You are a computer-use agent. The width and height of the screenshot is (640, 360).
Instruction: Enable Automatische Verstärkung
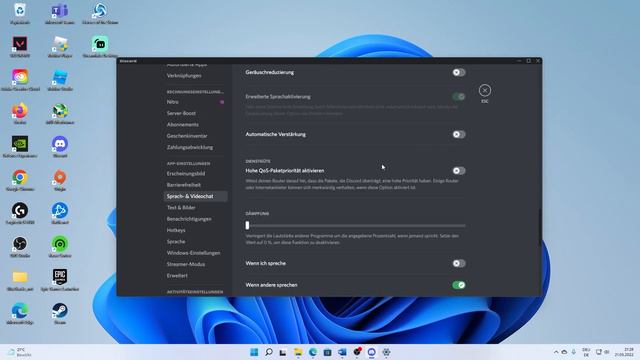pos(459,134)
